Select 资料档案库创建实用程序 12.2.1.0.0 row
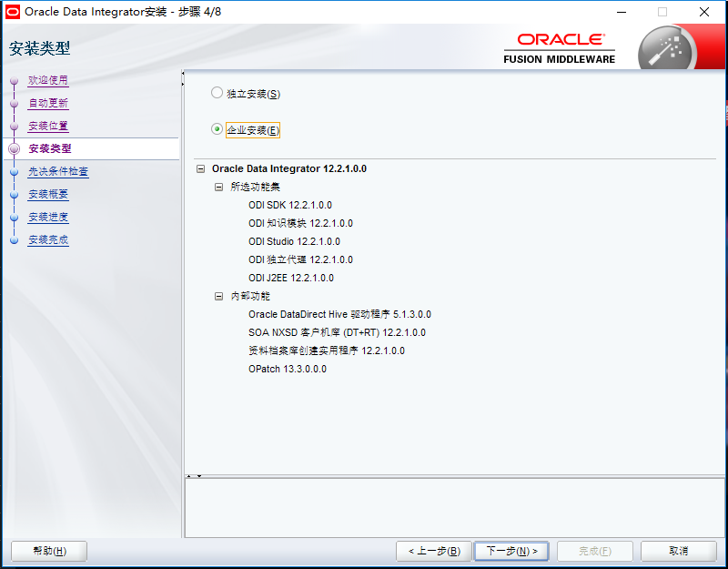Viewport: 728px width, 569px height. (327, 351)
